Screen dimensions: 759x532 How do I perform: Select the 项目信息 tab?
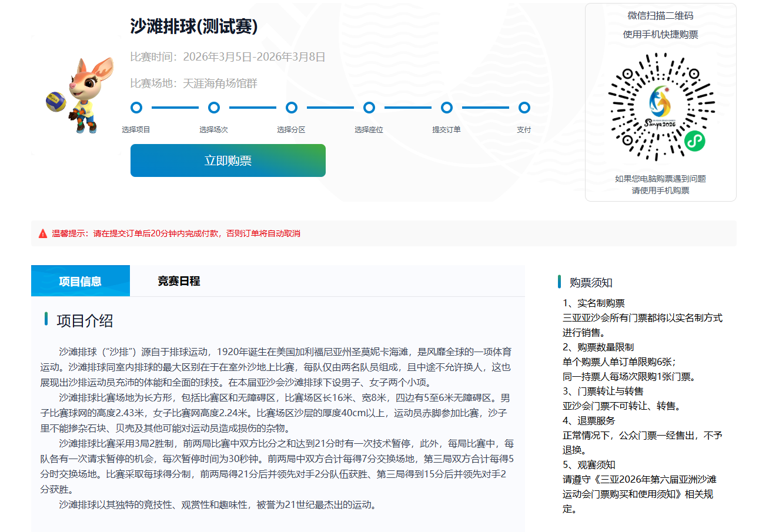point(80,281)
